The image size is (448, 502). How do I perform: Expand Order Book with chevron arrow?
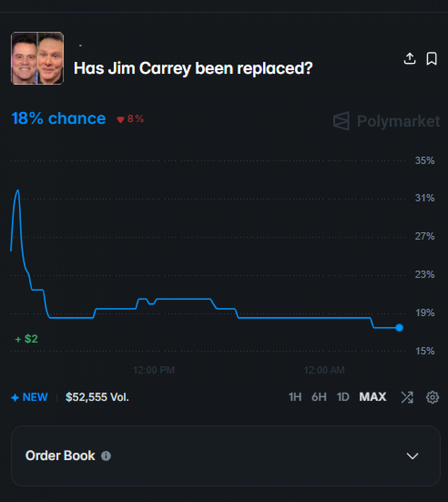pos(412,456)
